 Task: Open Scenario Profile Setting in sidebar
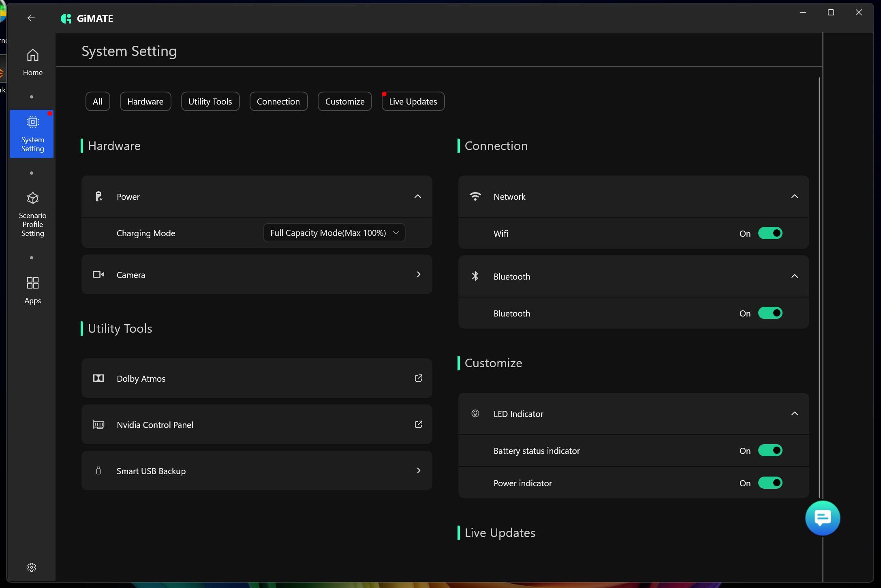[x=32, y=214]
